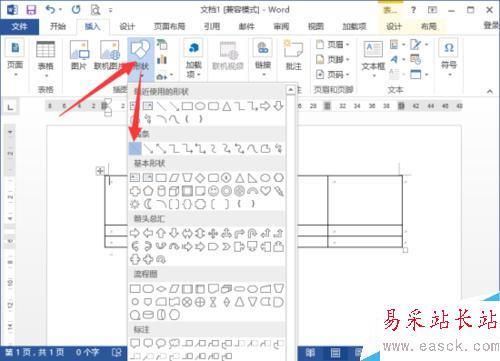Screen dimensions: 500x361
Task: Insert WordArt with the blue A icon
Action: [394, 59]
